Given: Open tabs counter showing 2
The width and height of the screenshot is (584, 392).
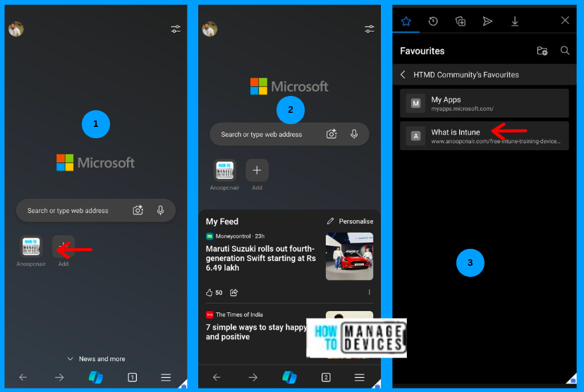Looking at the screenshot, I should (326, 377).
